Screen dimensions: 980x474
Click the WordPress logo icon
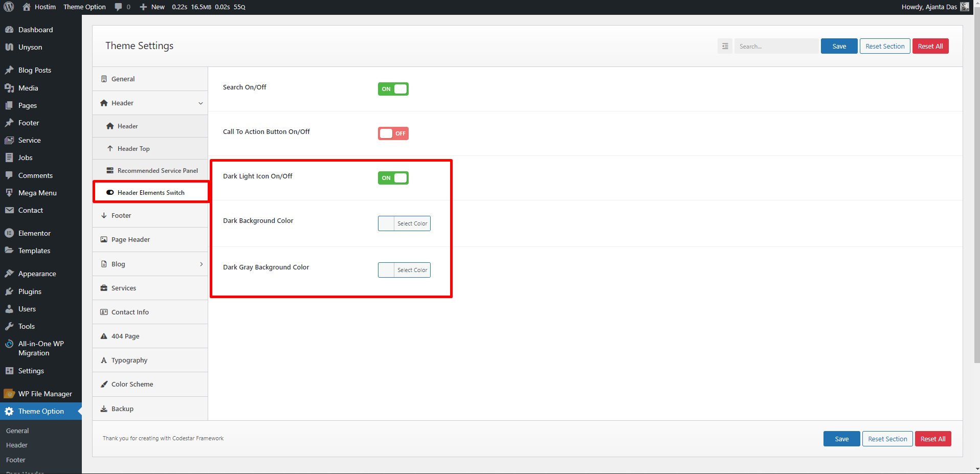pyautogui.click(x=9, y=7)
